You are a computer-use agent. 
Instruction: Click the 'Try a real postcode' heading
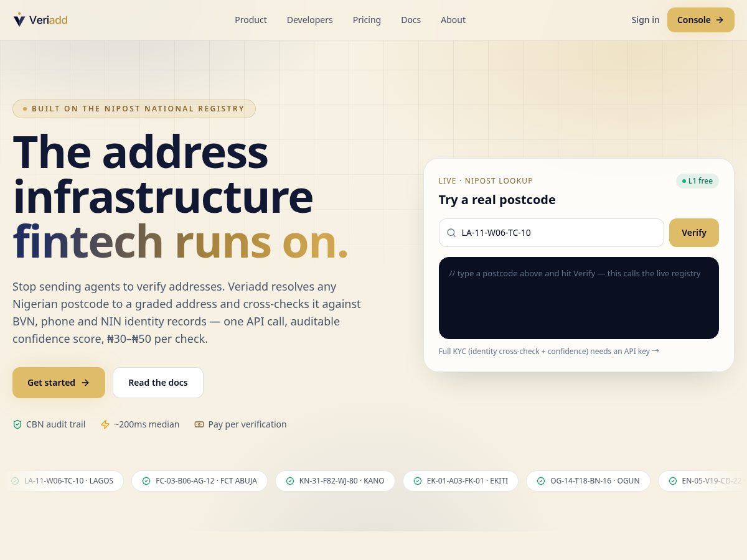(x=497, y=200)
